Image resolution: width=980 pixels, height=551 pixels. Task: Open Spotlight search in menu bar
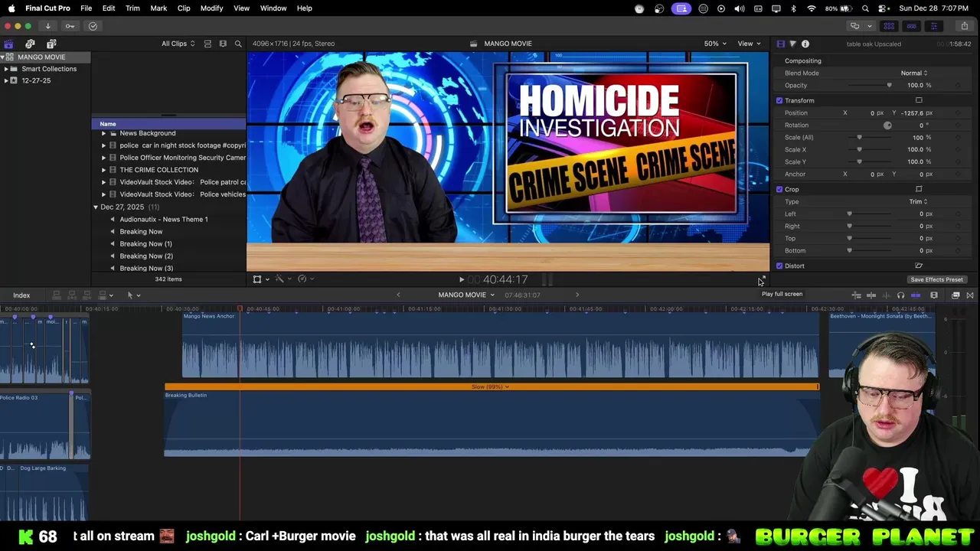865,8
